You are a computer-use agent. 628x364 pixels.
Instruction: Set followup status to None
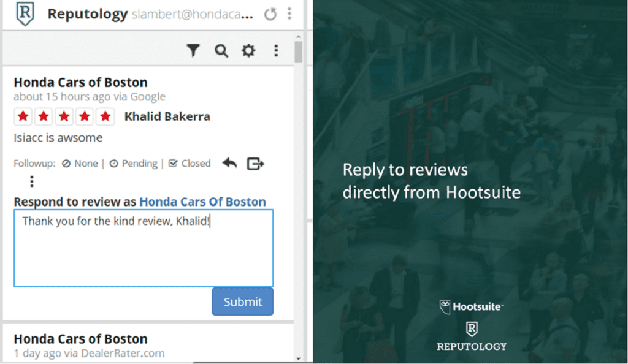pyautogui.click(x=80, y=164)
